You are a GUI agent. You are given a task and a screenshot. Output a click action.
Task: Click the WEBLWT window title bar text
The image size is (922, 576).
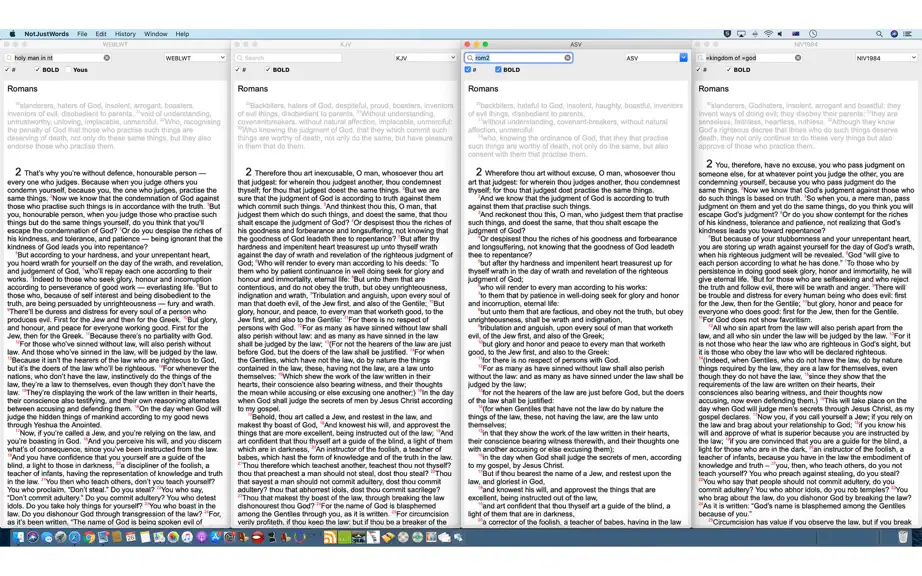coord(115,45)
